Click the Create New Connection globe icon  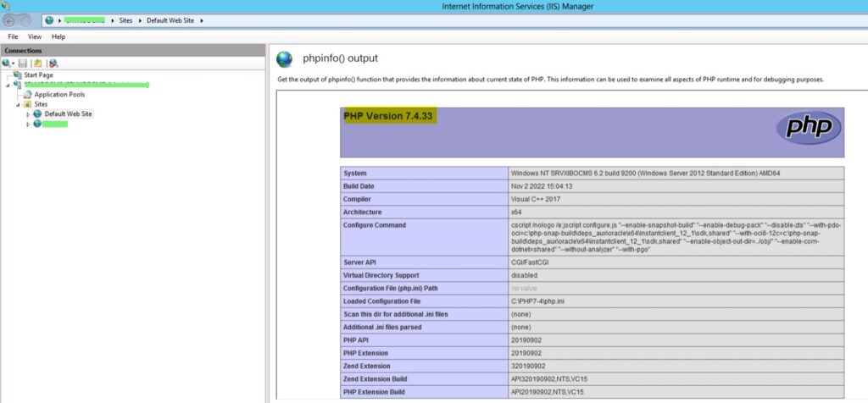coord(7,63)
